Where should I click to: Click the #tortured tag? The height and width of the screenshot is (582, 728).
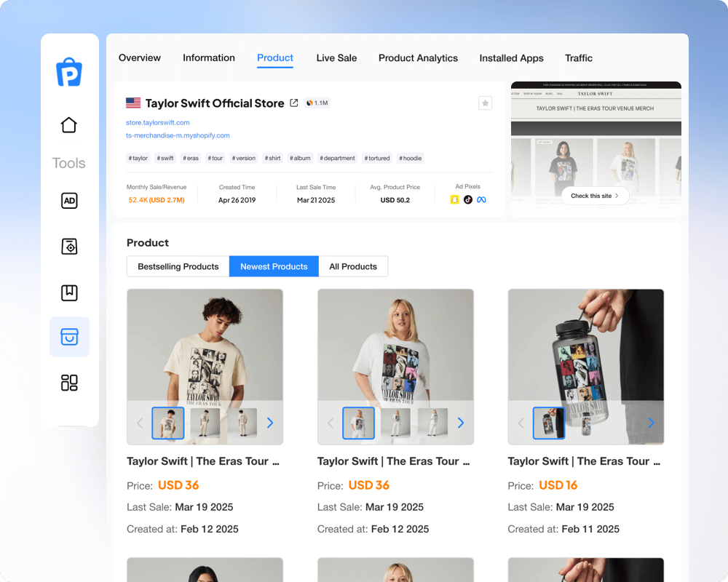(x=377, y=159)
